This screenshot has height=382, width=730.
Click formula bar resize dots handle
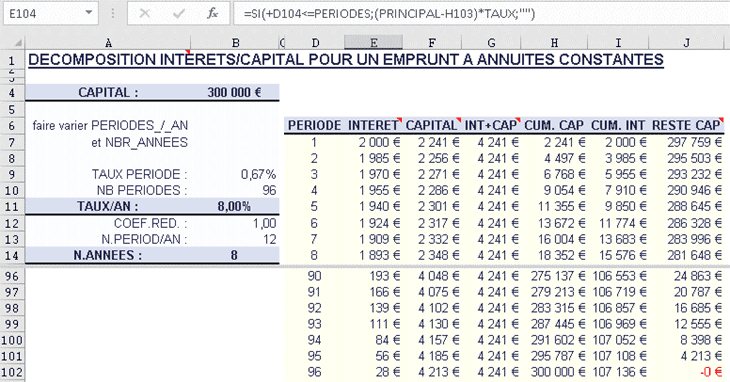113,13
